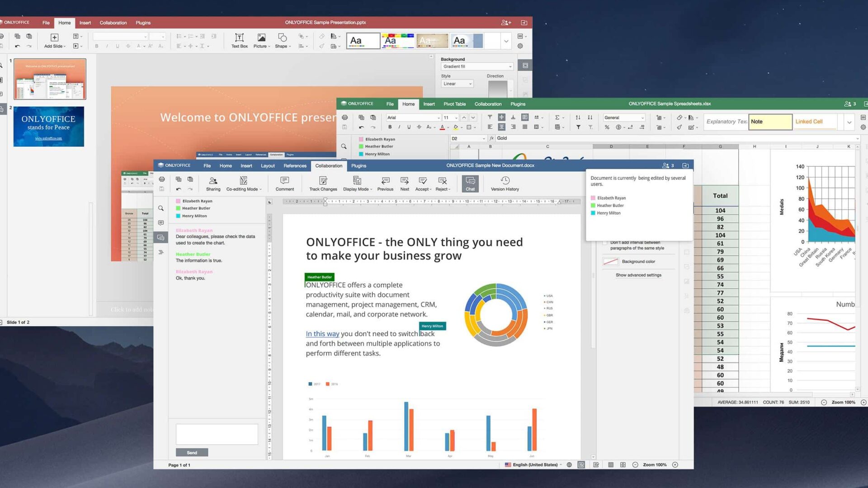Open the Collaboration tab in document editor
Screen dimensions: 868x488
click(329, 166)
